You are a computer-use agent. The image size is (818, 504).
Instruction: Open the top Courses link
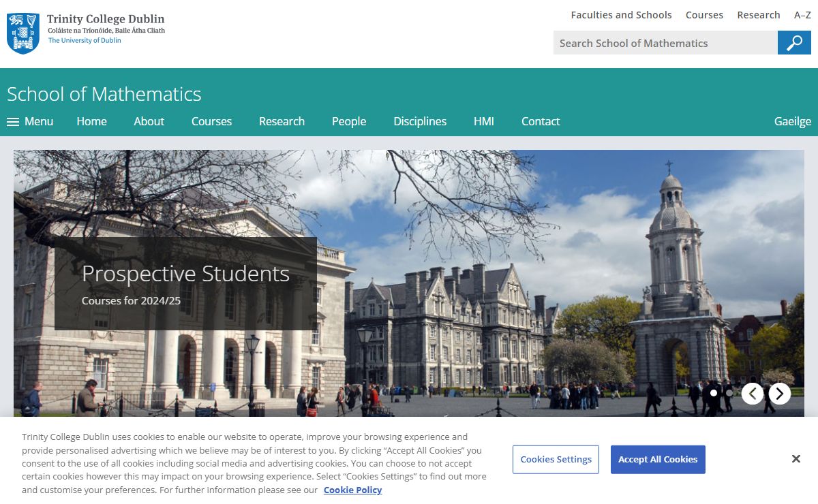click(704, 15)
